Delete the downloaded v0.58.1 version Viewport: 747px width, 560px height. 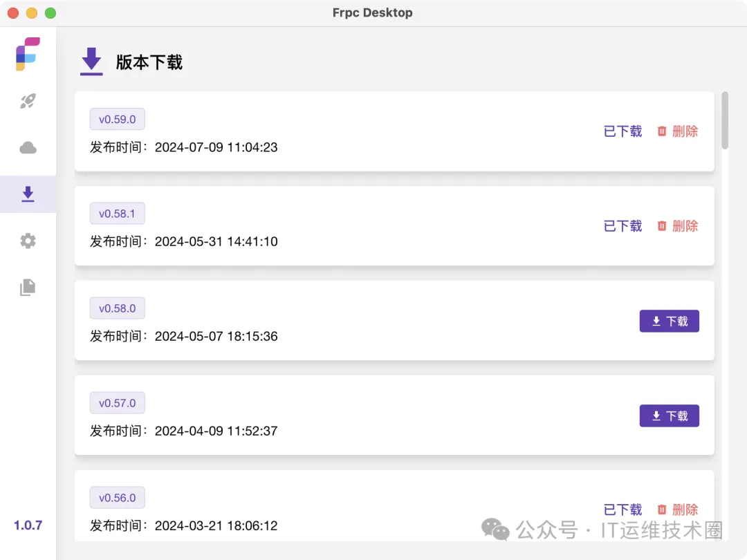[x=677, y=226]
